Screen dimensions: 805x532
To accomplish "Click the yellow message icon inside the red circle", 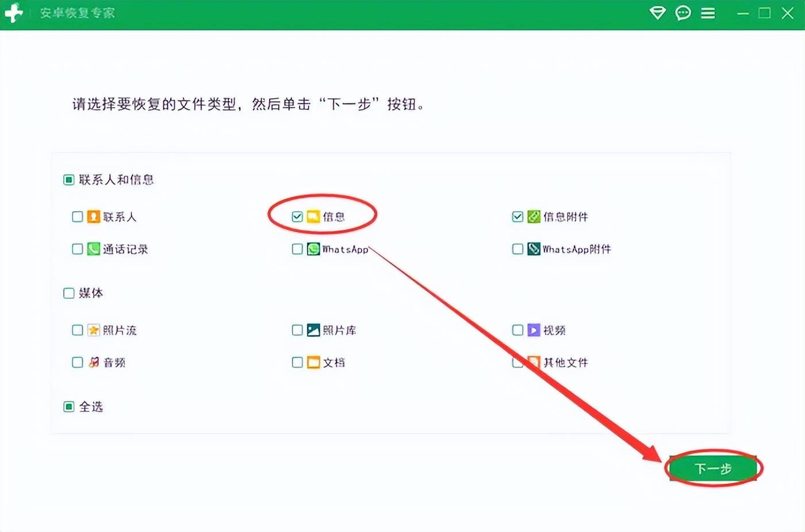I will click(x=313, y=217).
